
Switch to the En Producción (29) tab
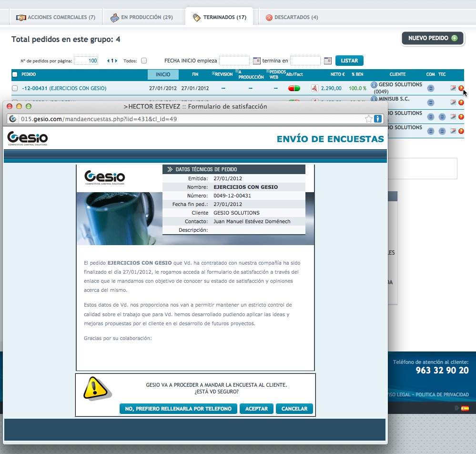(142, 17)
